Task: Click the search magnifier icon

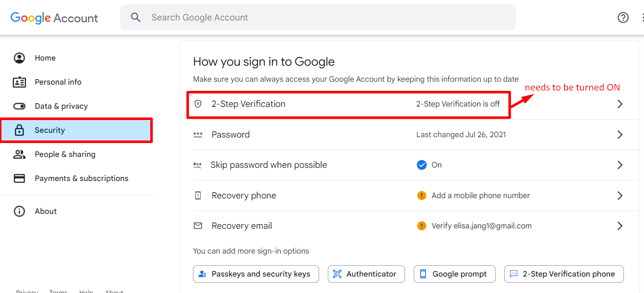Action: (136, 17)
